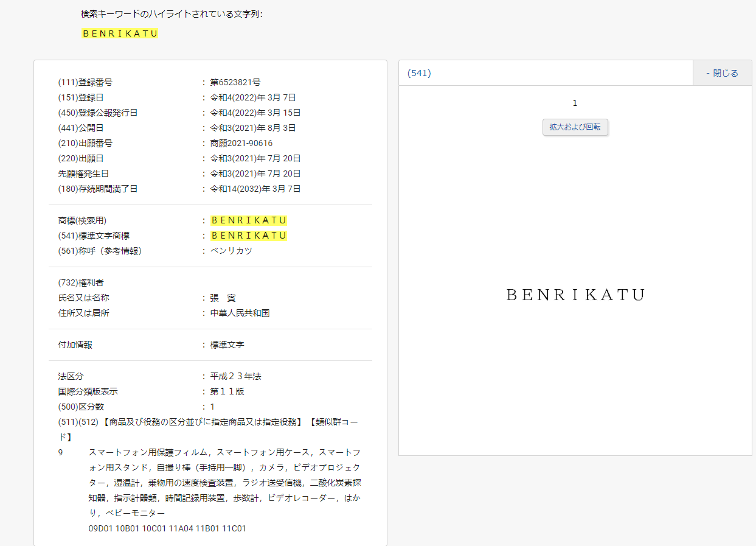
Task: Click the (541) panel header label
Action: pyautogui.click(x=419, y=73)
